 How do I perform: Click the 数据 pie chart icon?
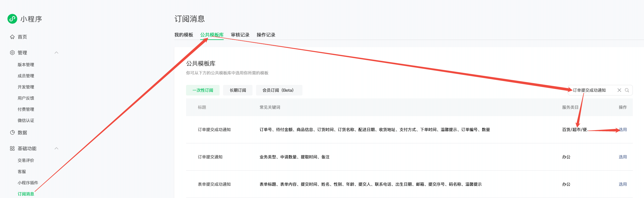coord(12,132)
